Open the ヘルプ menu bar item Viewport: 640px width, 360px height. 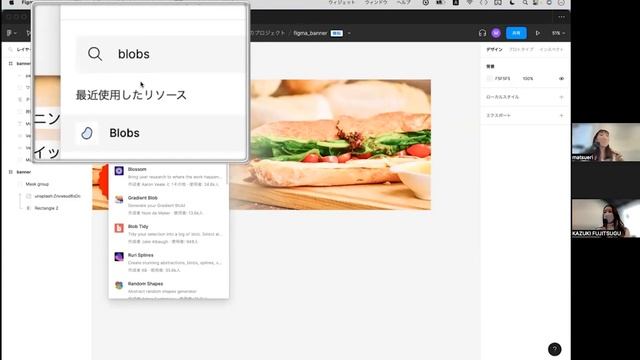pyautogui.click(x=404, y=2)
